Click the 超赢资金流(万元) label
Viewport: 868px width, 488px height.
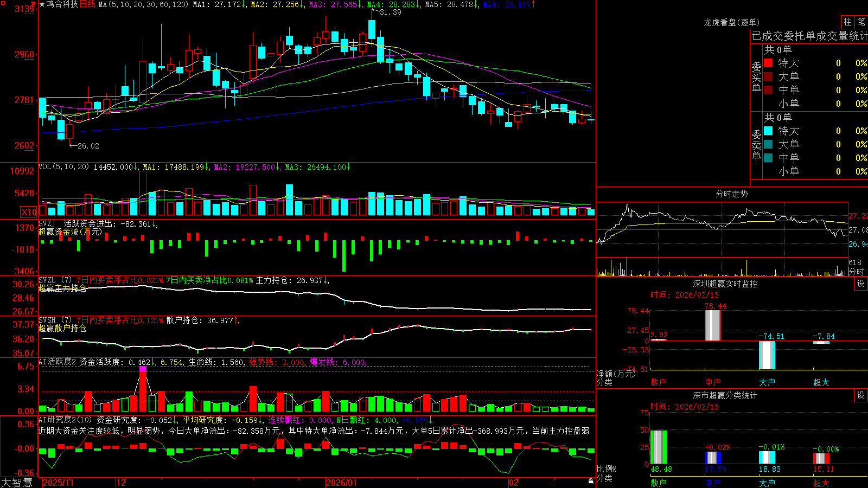[70, 232]
